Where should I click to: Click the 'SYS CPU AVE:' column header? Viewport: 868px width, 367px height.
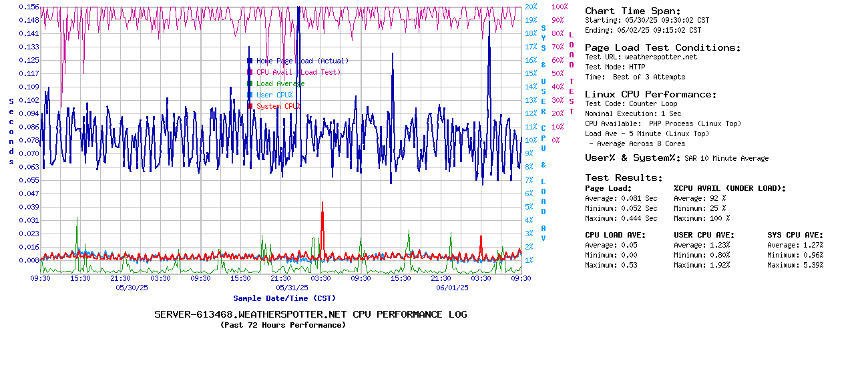click(795, 235)
